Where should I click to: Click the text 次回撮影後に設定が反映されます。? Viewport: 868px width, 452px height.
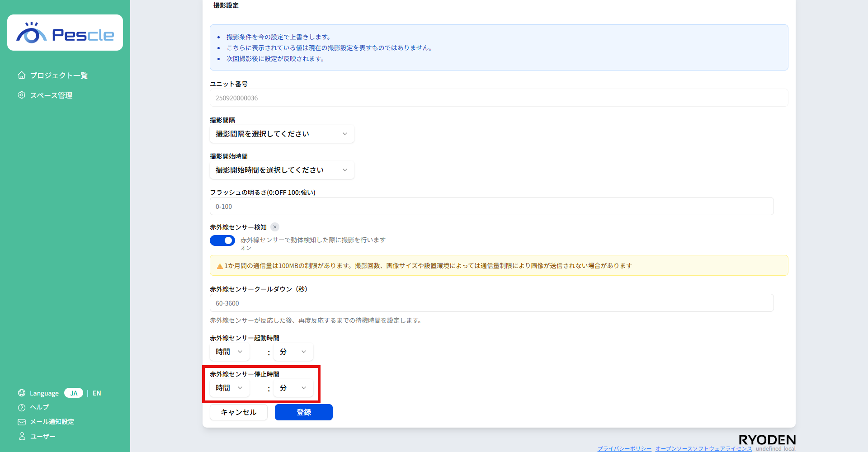[276, 59]
